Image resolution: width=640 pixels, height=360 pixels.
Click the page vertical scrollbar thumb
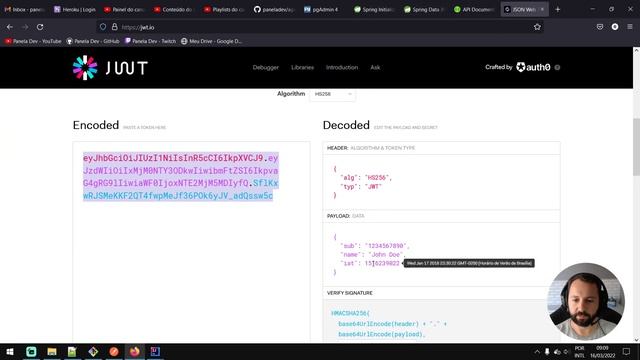pyautogui.click(x=636, y=147)
